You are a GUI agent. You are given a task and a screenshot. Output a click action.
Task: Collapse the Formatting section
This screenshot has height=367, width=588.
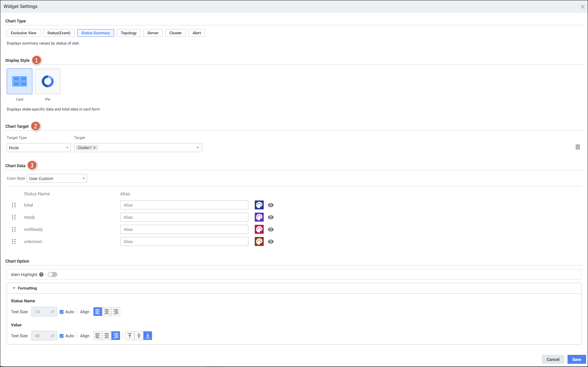[x=14, y=288]
